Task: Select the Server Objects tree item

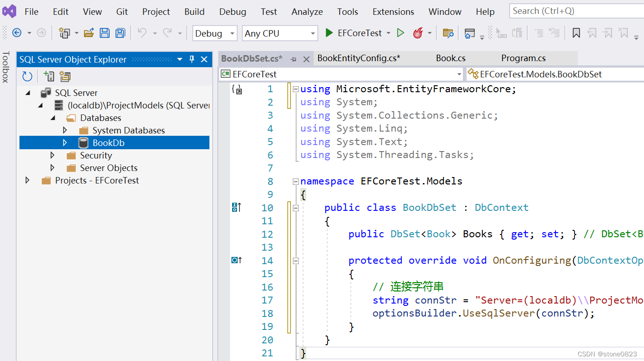Action: pyautogui.click(x=109, y=168)
